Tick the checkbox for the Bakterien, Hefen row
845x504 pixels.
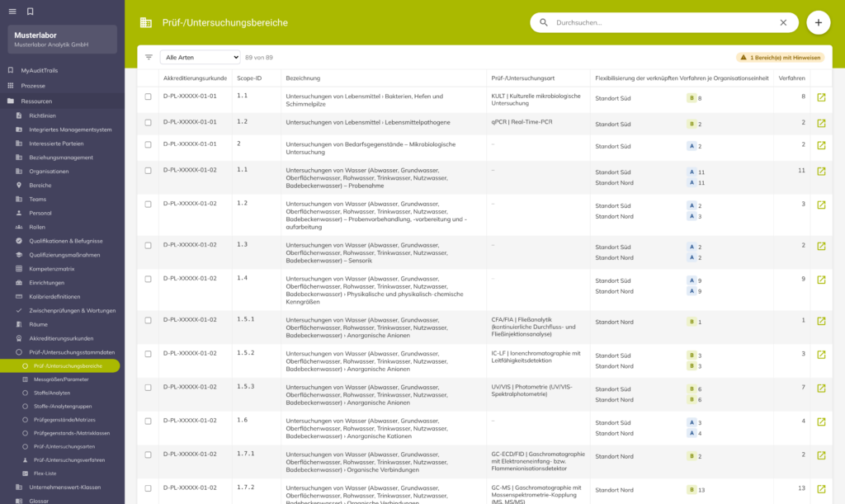point(149,97)
